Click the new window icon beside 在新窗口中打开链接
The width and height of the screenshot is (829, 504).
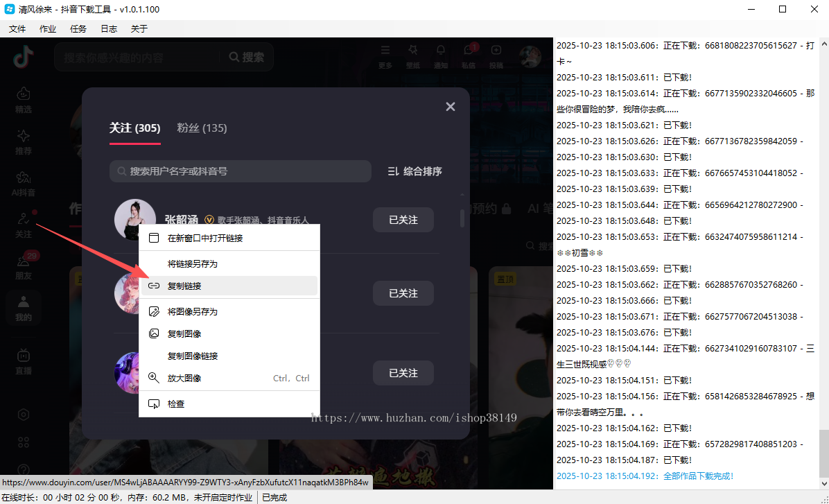[154, 238]
